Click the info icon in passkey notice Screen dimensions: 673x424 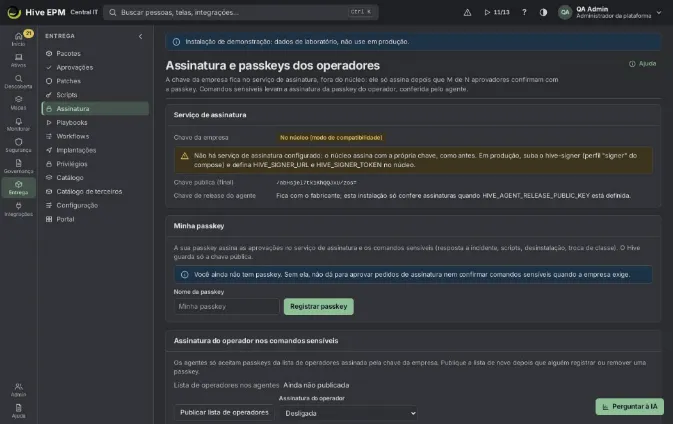tap(185, 275)
